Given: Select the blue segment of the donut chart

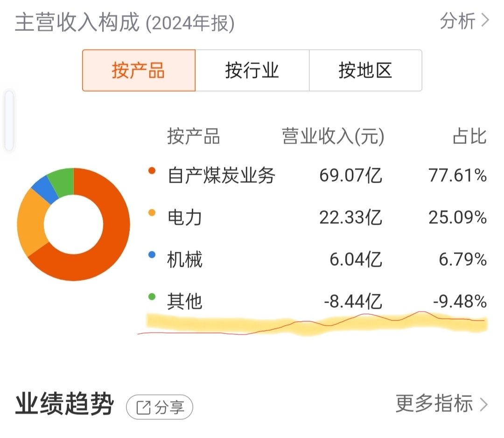Looking at the screenshot, I should click(x=46, y=190).
